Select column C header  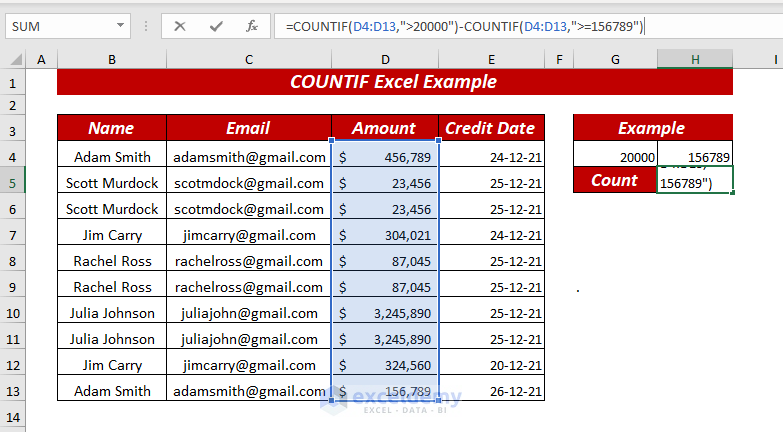coord(249,59)
